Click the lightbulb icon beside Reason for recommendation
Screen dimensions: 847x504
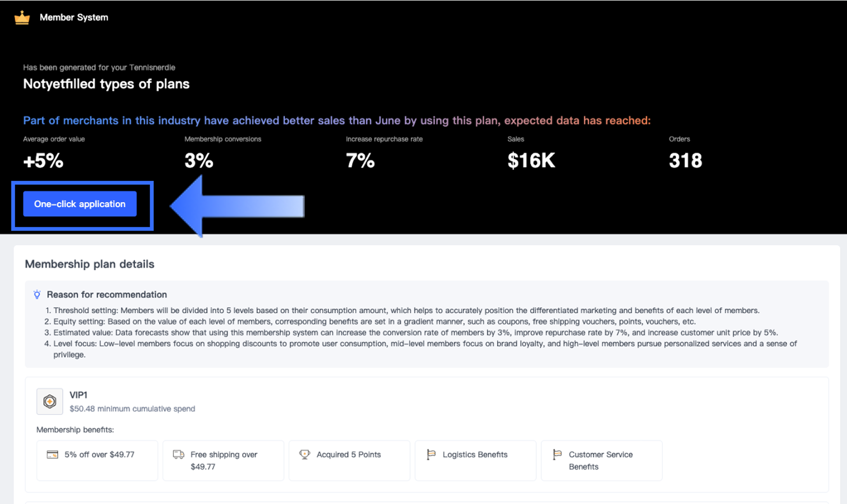click(x=37, y=294)
